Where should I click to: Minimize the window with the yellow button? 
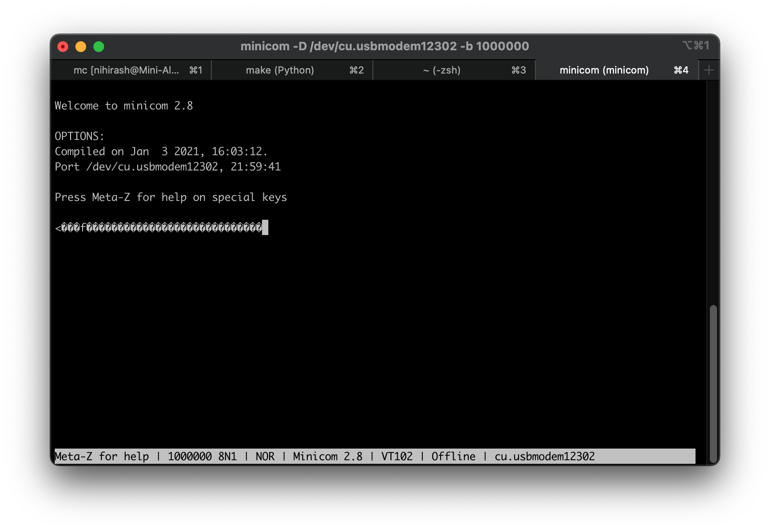pyautogui.click(x=81, y=47)
